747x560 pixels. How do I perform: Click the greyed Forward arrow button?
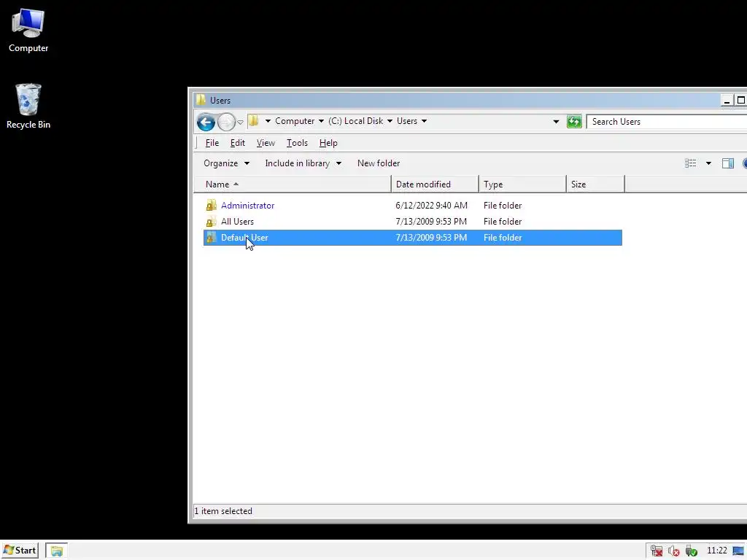pyautogui.click(x=226, y=122)
